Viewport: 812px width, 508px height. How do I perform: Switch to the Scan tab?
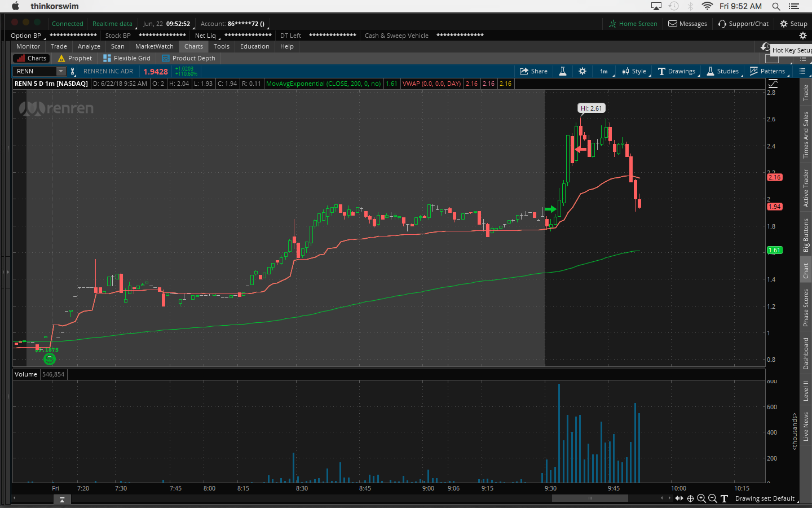[118, 46]
